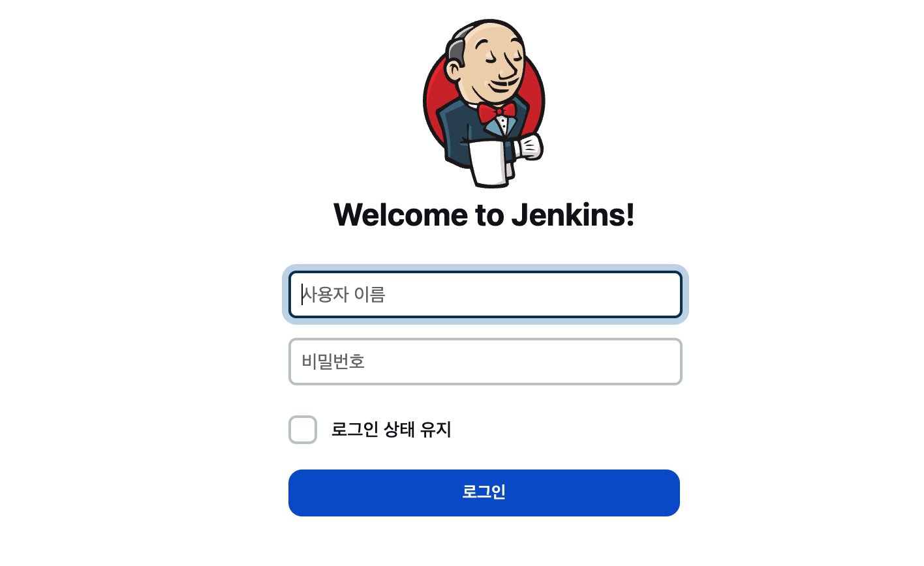Click 사용자 이름 placeholder text
The image size is (924, 566).
(344, 295)
